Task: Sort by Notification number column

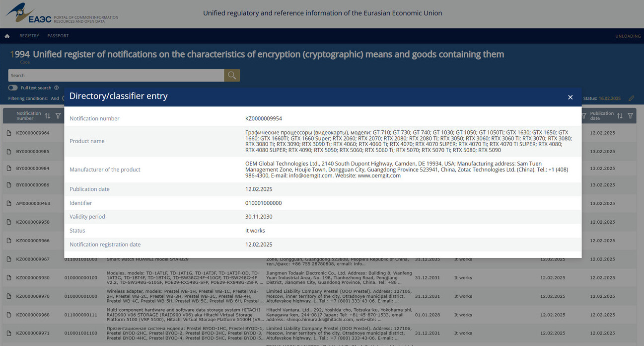Action: tap(47, 116)
